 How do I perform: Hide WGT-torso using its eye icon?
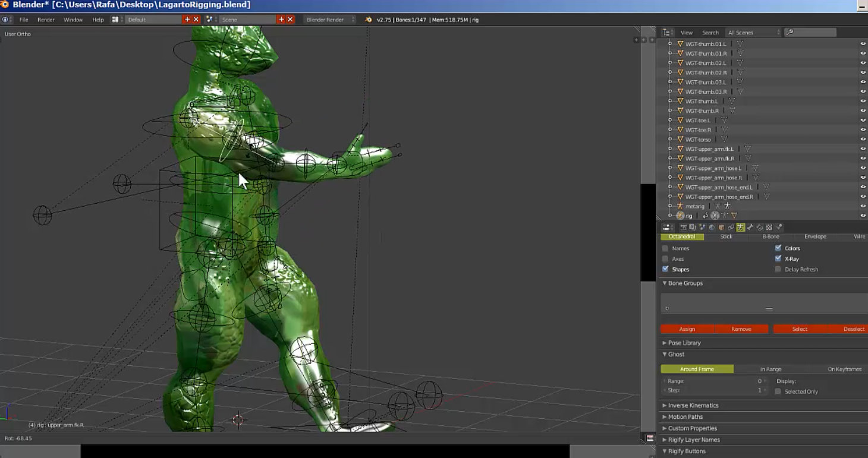tap(863, 140)
